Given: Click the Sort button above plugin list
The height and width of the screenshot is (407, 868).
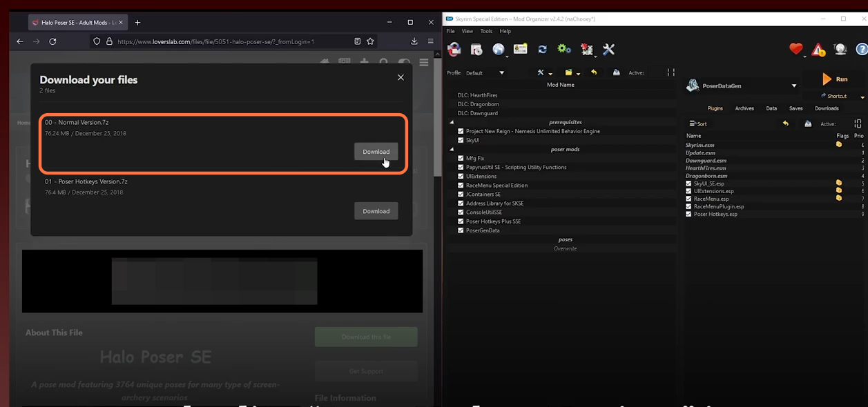Looking at the screenshot, I should [698, 124].
